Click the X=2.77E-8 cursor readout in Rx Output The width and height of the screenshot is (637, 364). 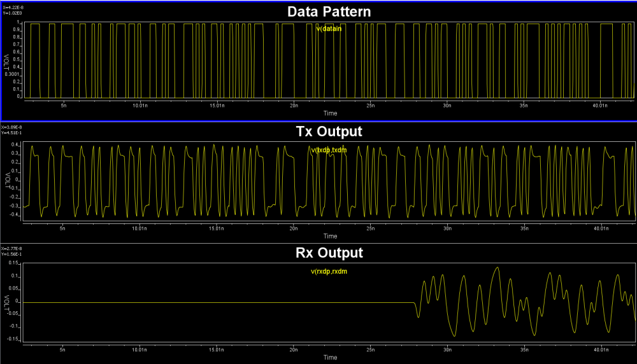pyautogui.click(x=12, y=248)
